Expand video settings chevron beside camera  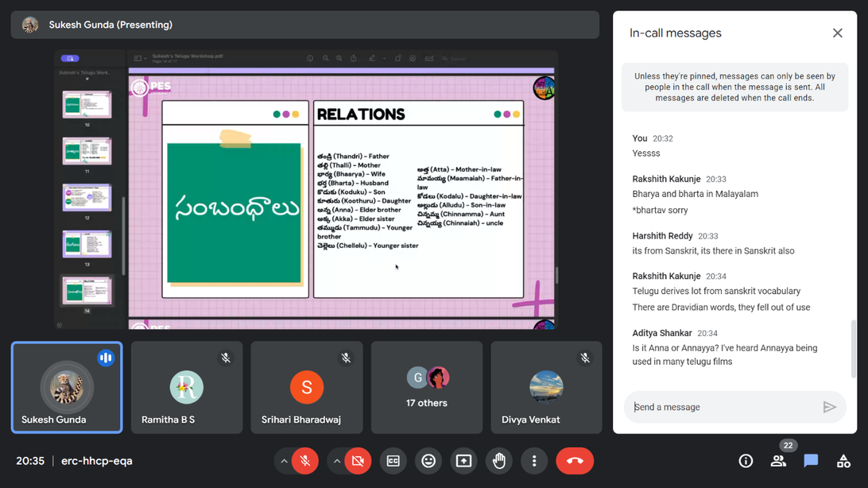point(337,461)
